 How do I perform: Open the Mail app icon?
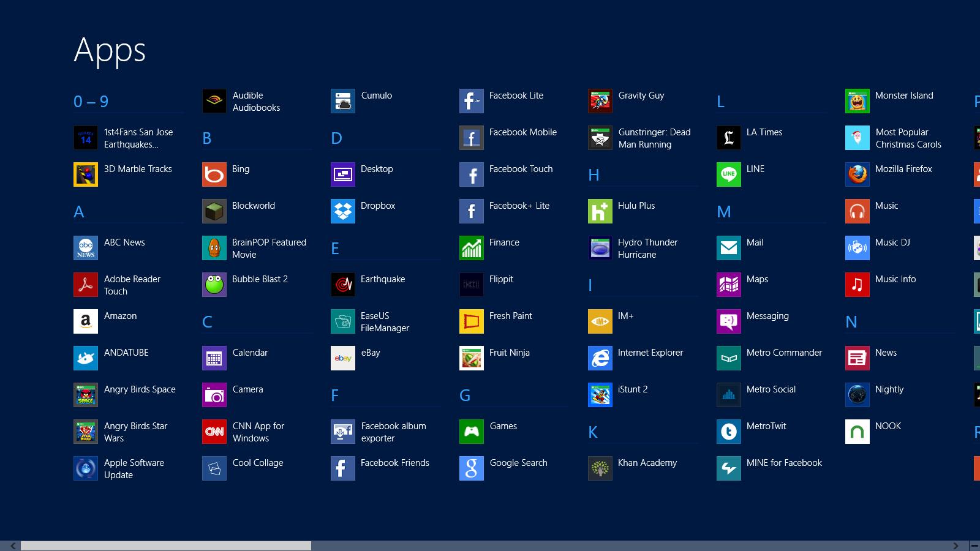pyautogui.click(x=729, y=248)
